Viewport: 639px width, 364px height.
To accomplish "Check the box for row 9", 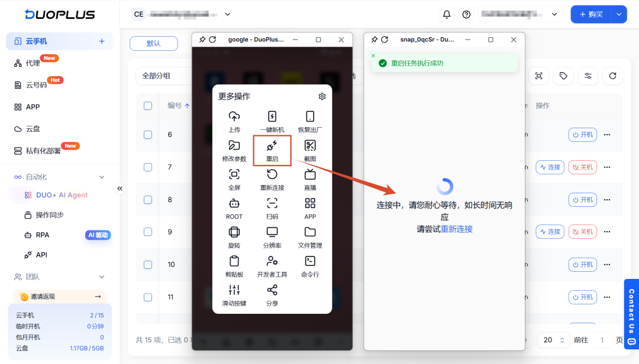I will (148, 232).
